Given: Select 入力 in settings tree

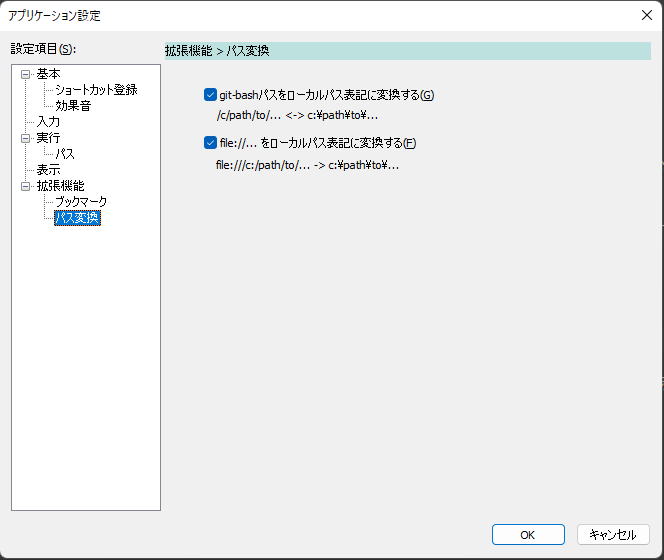Looking at the screenshot, I should click(48, 122).
